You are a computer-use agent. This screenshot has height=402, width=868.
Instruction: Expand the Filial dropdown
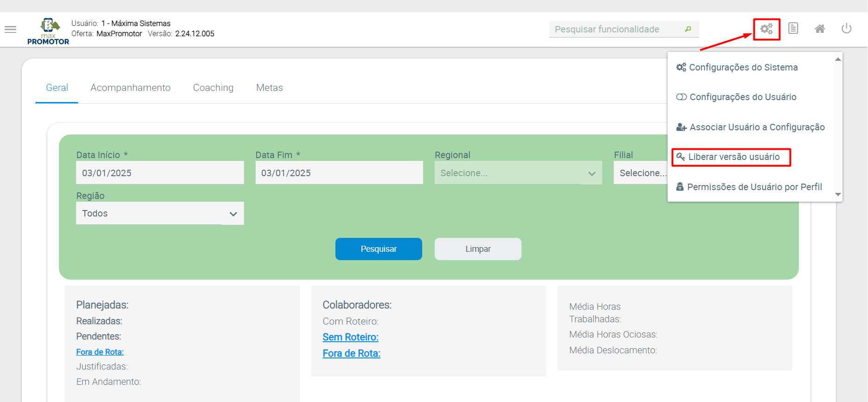click(x=641, y=173)
